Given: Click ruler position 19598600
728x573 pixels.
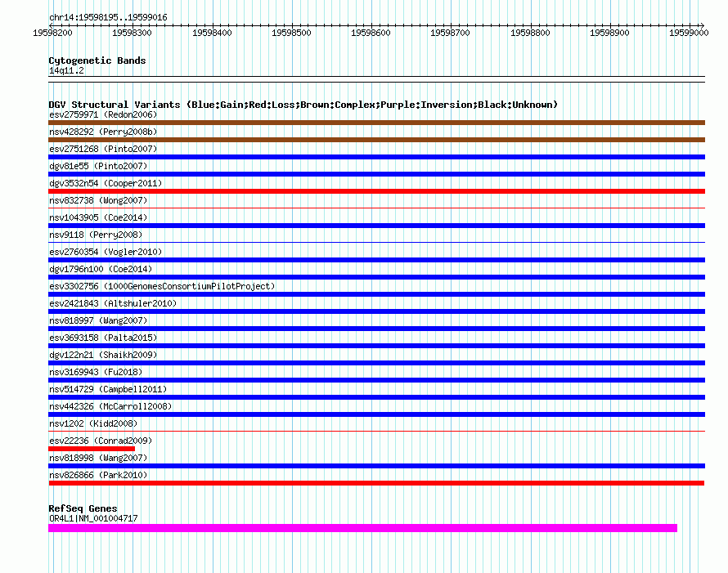Looking at the screenshot, I should [x=371, y=33].
